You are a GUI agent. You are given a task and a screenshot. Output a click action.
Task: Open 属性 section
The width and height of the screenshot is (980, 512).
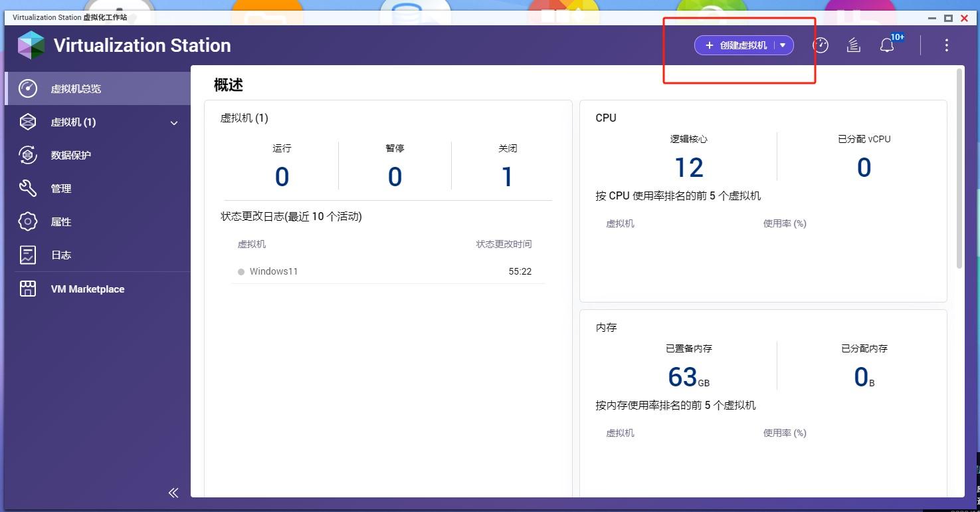coord(98,221)
